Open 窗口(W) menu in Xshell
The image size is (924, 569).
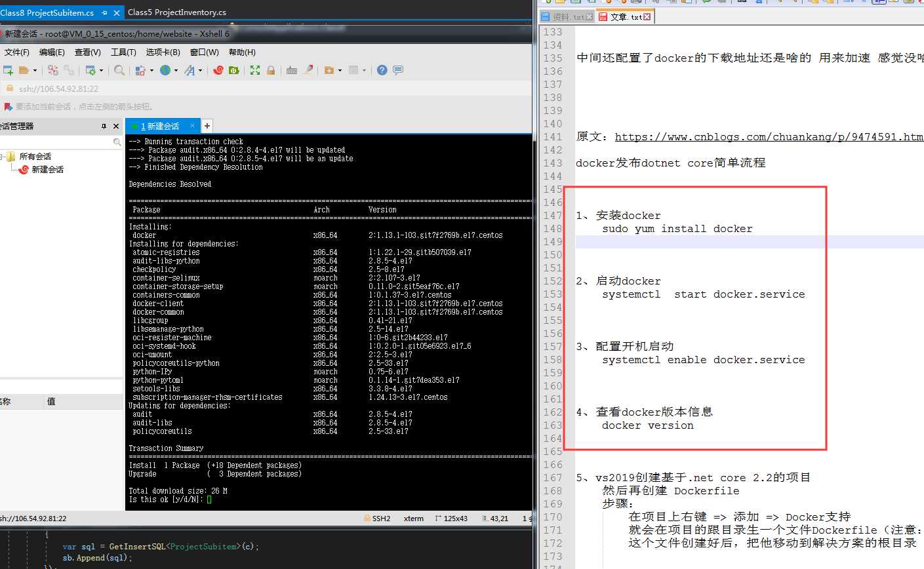click(205, 52)
